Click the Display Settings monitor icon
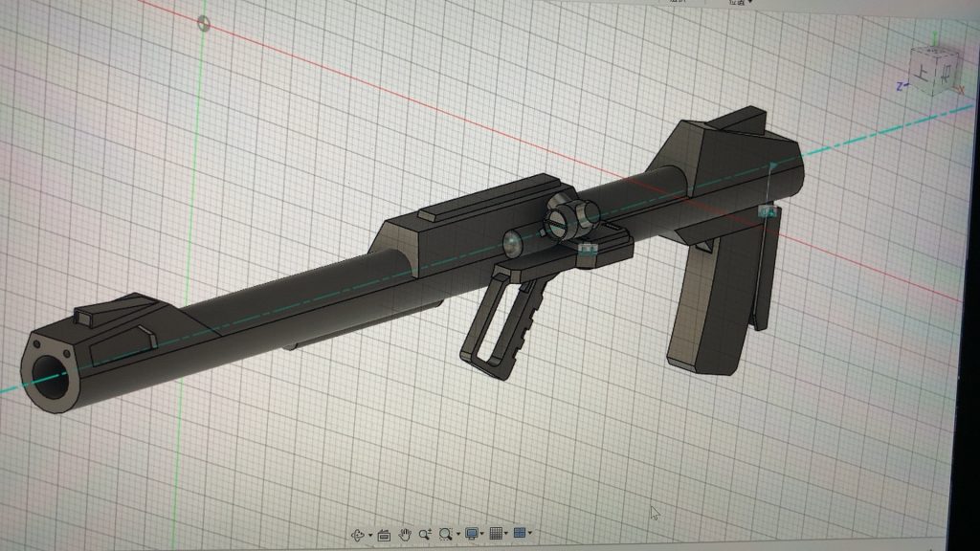 pos(471,534)
